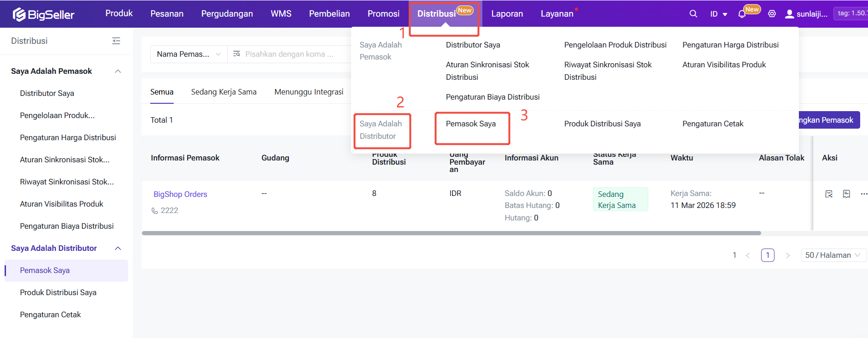Open the search magnifier in top bar
The height and width of the screenshot is (338, 868).
[693, 14]
